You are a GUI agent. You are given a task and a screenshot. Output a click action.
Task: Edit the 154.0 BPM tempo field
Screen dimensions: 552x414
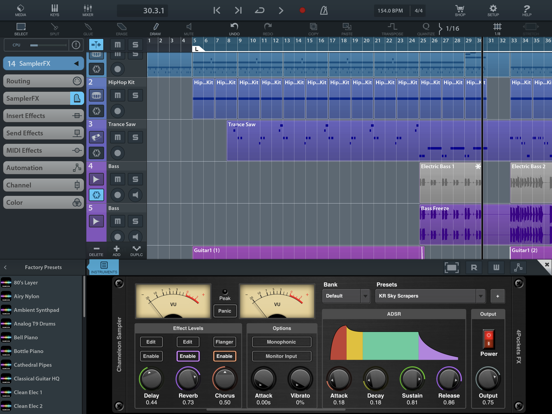pyautogui.click(x=390, y=11)
